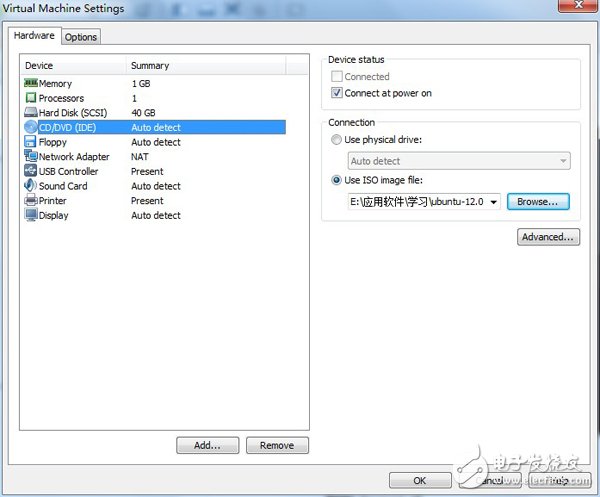Open the ISO image path dropdown arrow
This screenshot has height=497, width=600.
pos(494,201)
